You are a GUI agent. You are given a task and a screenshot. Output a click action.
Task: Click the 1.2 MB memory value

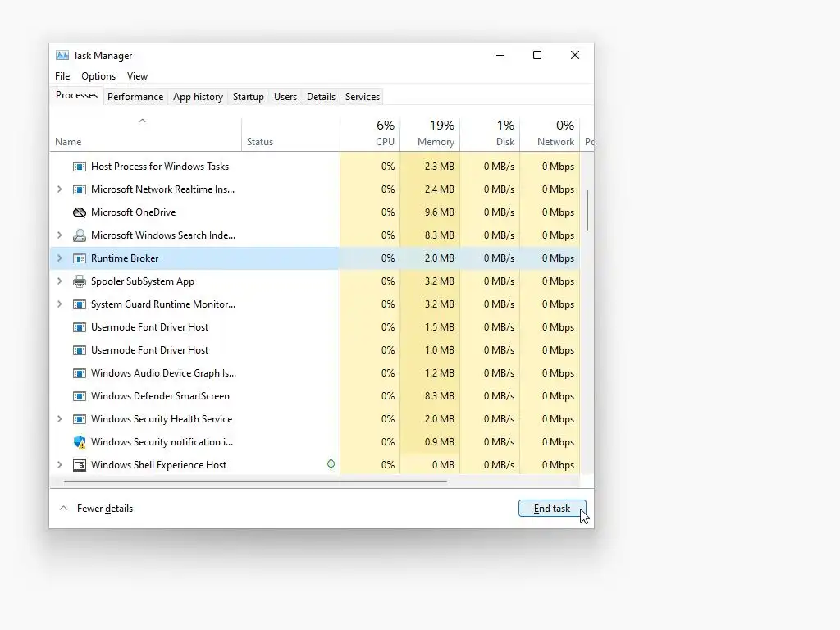[440, 373]
